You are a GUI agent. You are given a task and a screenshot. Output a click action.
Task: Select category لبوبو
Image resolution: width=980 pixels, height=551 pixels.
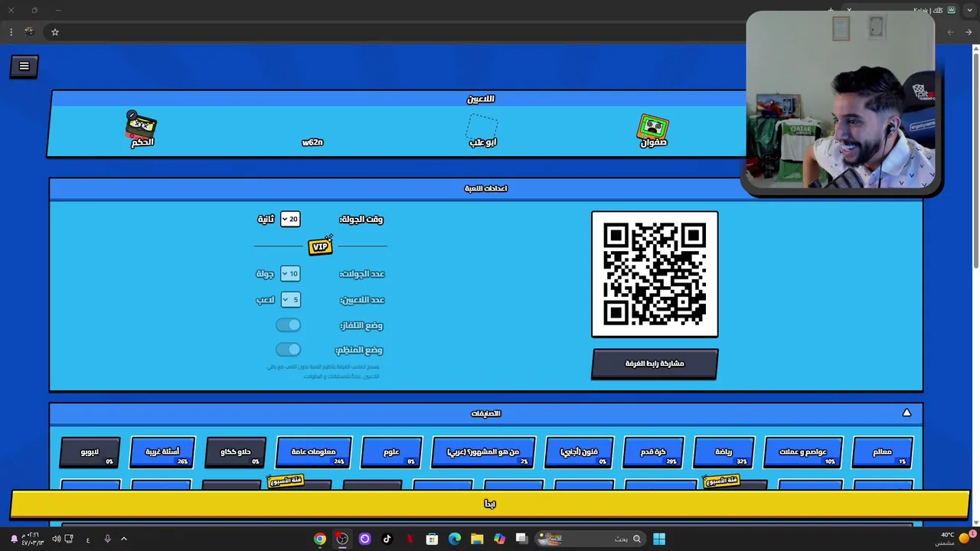pos(90,452)
